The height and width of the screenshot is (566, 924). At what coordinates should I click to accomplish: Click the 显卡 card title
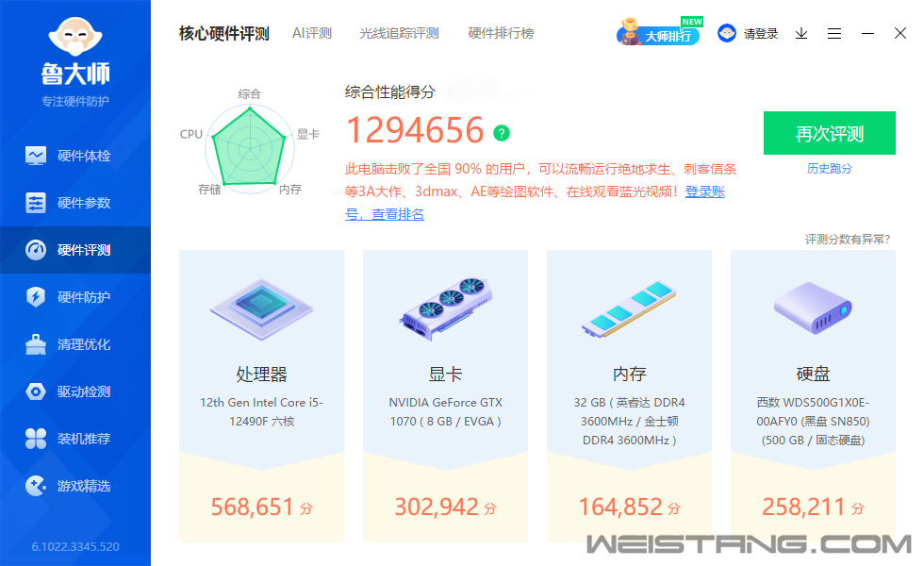445,375
